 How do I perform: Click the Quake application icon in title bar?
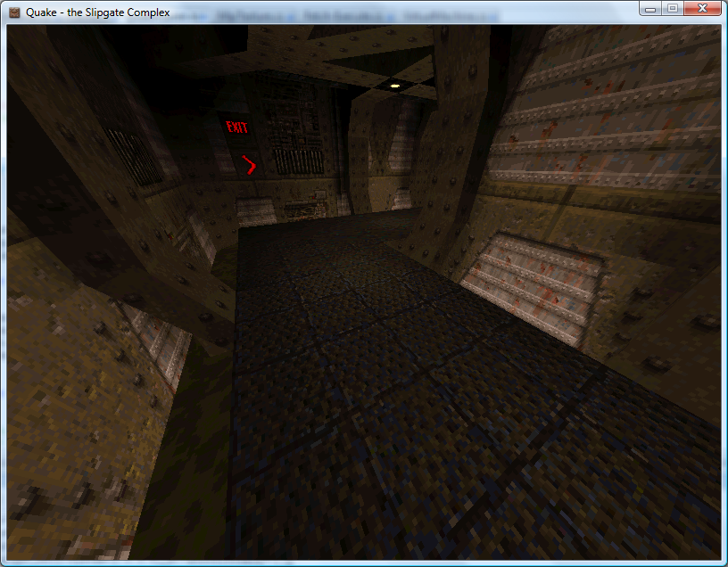tap(13, 12)
